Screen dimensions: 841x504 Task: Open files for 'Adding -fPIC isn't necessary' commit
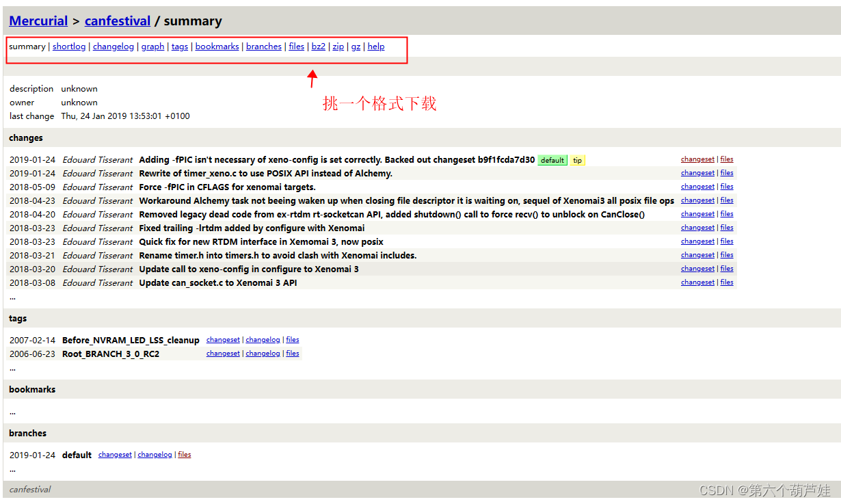click(x=727, y=159)
